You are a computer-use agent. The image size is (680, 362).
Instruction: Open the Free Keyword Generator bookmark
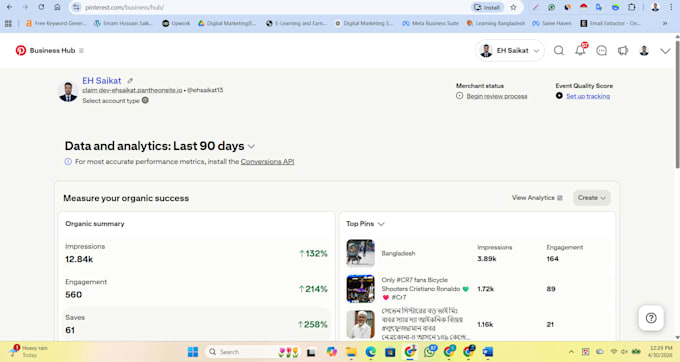pyautogui.click(x=56, y=23)
